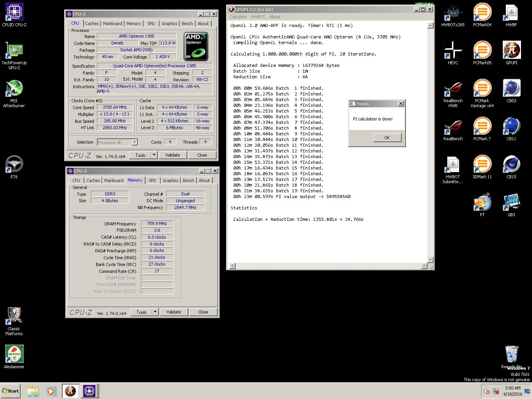
Task: Expand Tools dropdown arrow in bottom CPU-Z
Action: (155, 312)
